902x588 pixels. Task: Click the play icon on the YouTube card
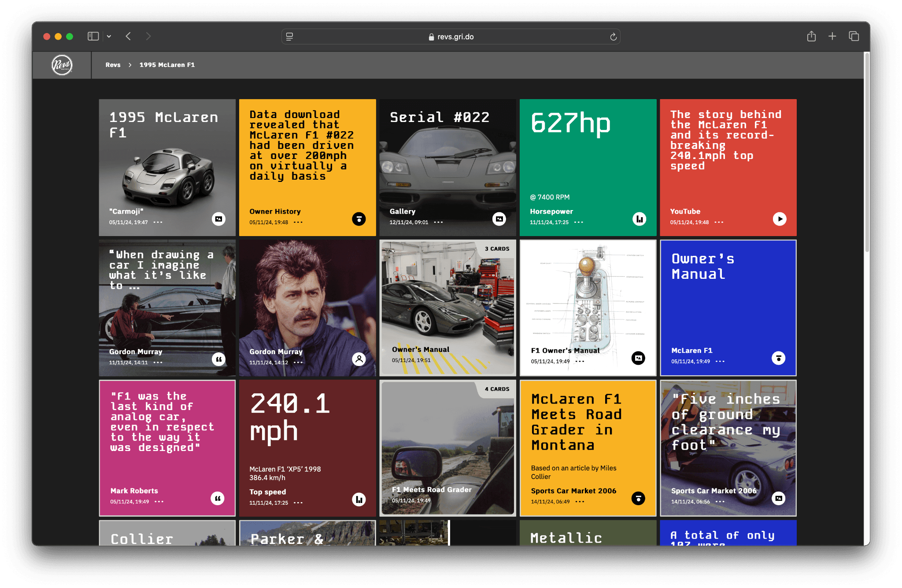[780, 219]
